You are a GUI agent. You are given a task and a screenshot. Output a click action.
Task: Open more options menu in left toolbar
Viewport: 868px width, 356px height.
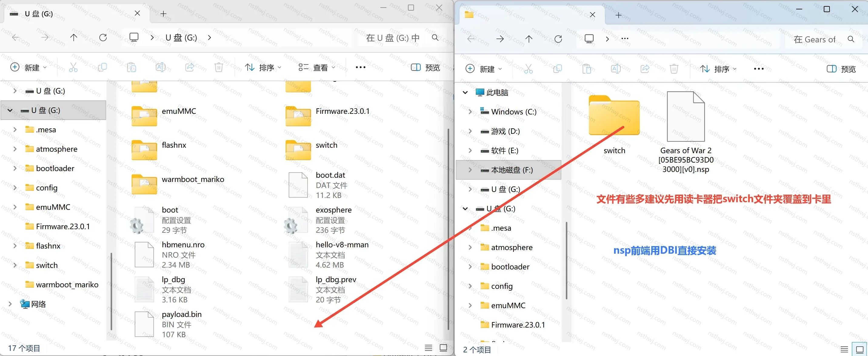tap(361, 67)
